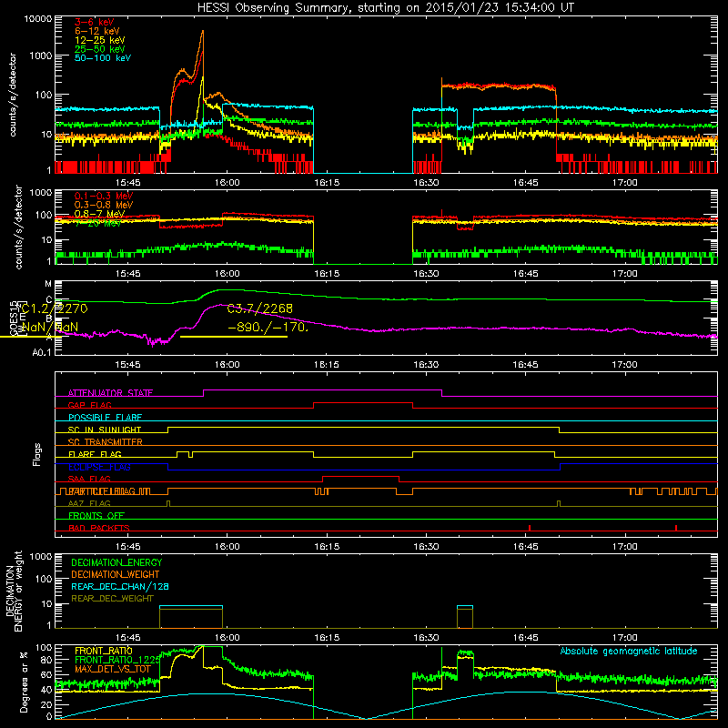Screen dimensions: 728x728
Task: Click the DECIMATION_WEIGHT legend label
Action: [x=116, y=575]
